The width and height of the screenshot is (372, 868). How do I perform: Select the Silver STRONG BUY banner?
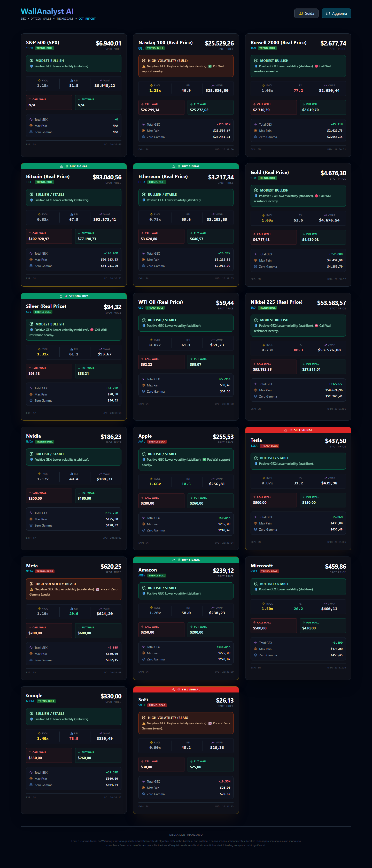coord(74,296)
